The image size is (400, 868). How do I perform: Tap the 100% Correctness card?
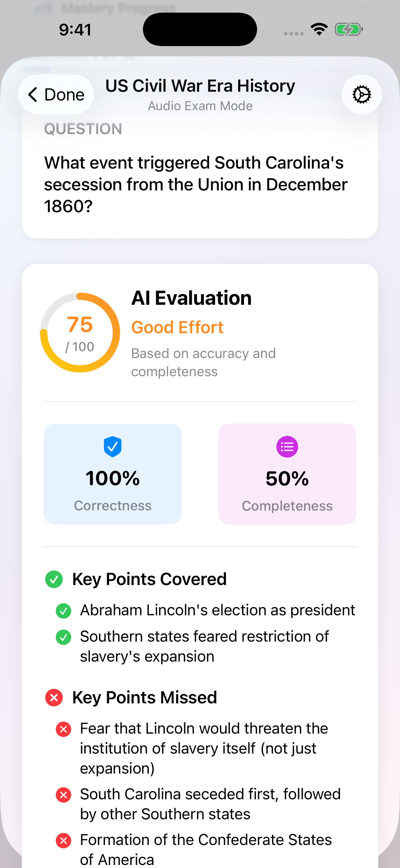(113, 475)
